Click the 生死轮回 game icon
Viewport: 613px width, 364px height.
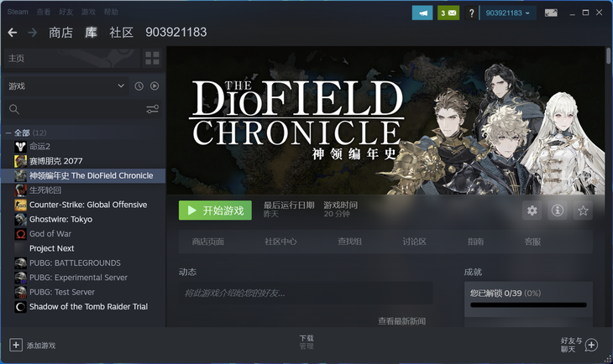pos(20,190)
